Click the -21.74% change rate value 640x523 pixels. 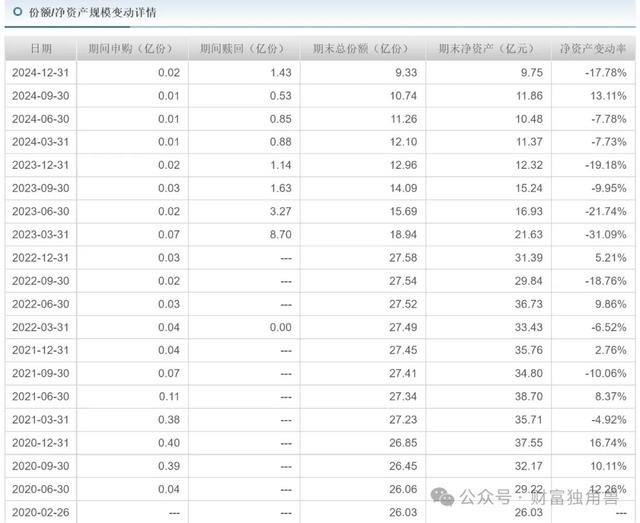coord(606,211)
